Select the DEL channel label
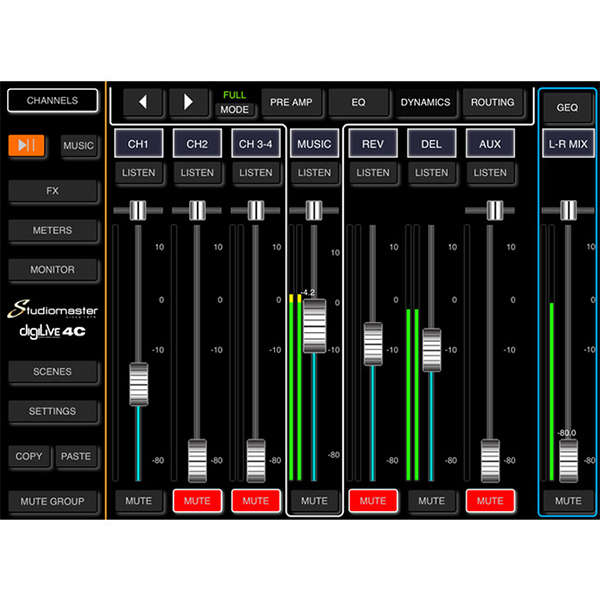 [x=431, y=144]
